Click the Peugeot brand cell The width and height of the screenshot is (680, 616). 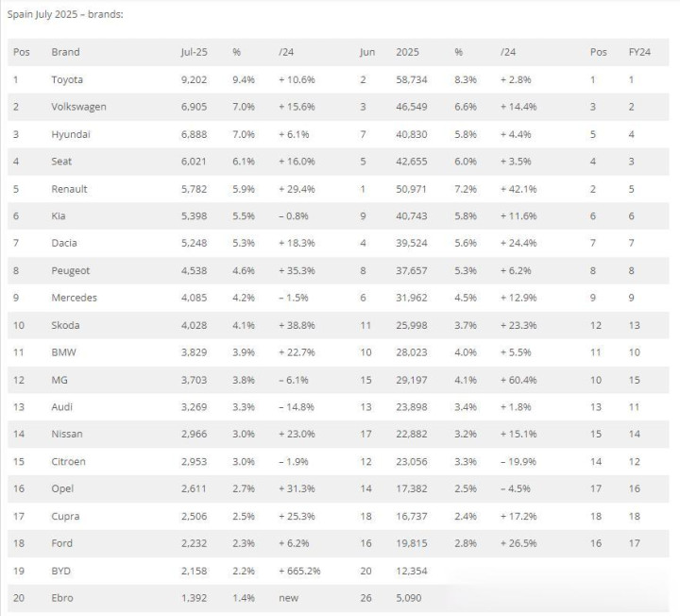[71, 271]
